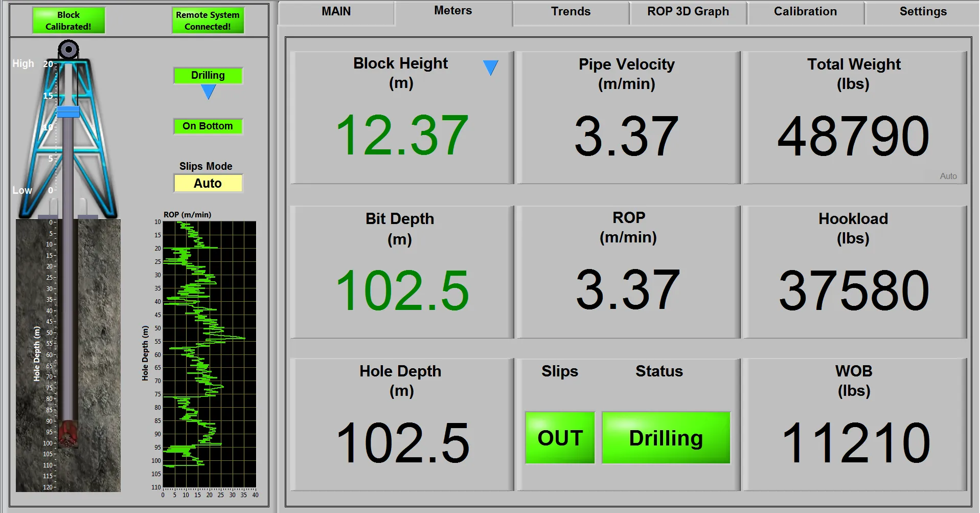Click the Bit Depth (m) label

tap(399, 229)
